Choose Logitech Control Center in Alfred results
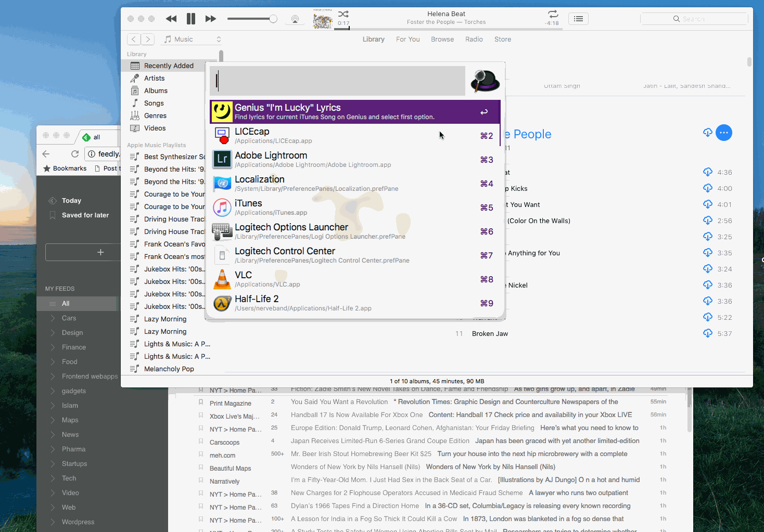The width and height of the screenshot is (764, 532). [x=355, y=255]
